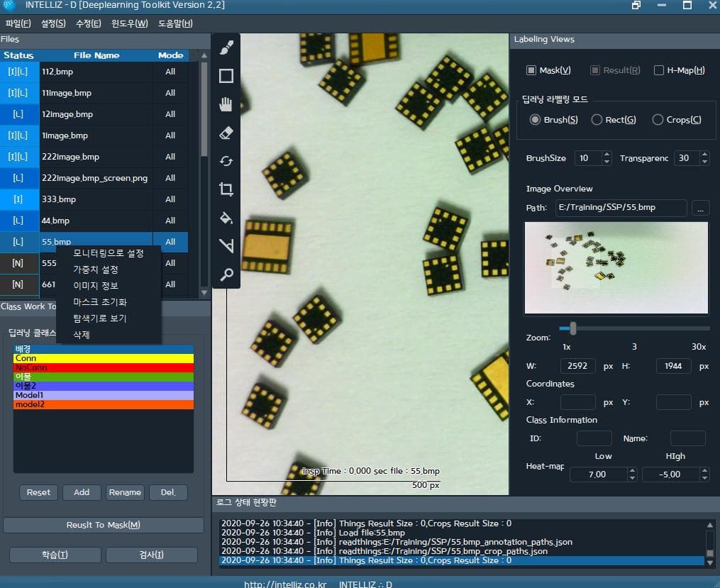The image size is (720, 588).
Task: Select the brush drawing tool
Action: pos(226,48)
